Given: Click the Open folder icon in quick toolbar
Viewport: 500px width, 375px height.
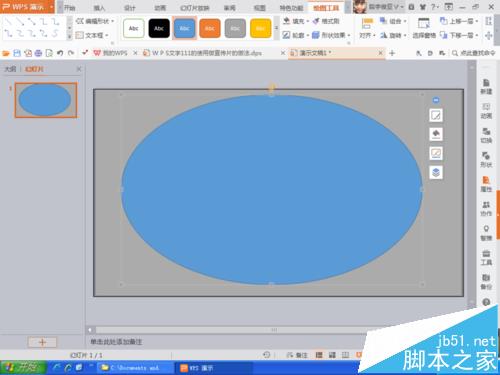Looking at the screenshot, I should coord(6,53).
